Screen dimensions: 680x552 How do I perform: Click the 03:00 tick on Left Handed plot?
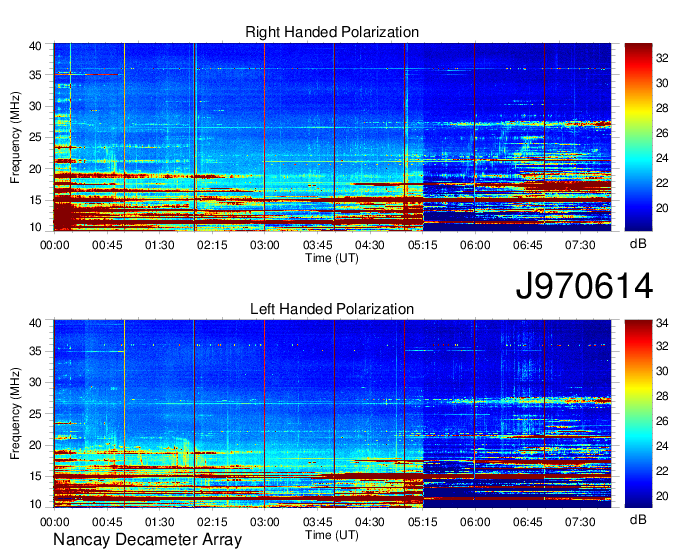pos(265,522)
